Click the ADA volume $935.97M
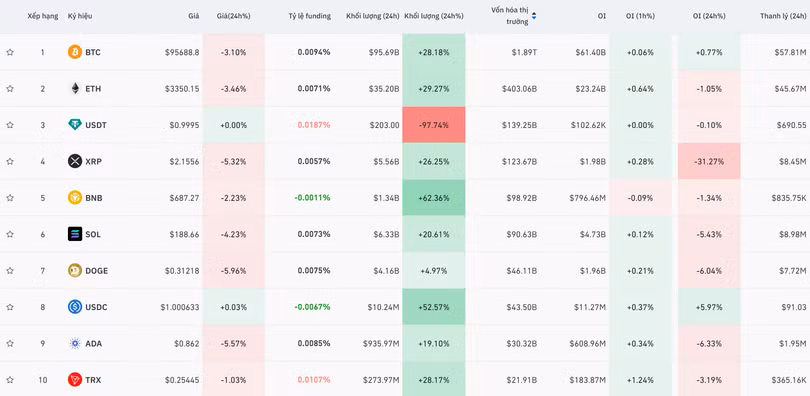 [381, 343]
